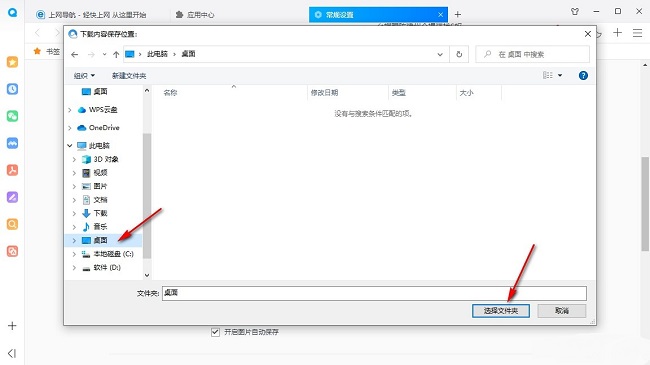Select 音乐 in the folder tree
The image size is (650, 365).
(100, 227)
